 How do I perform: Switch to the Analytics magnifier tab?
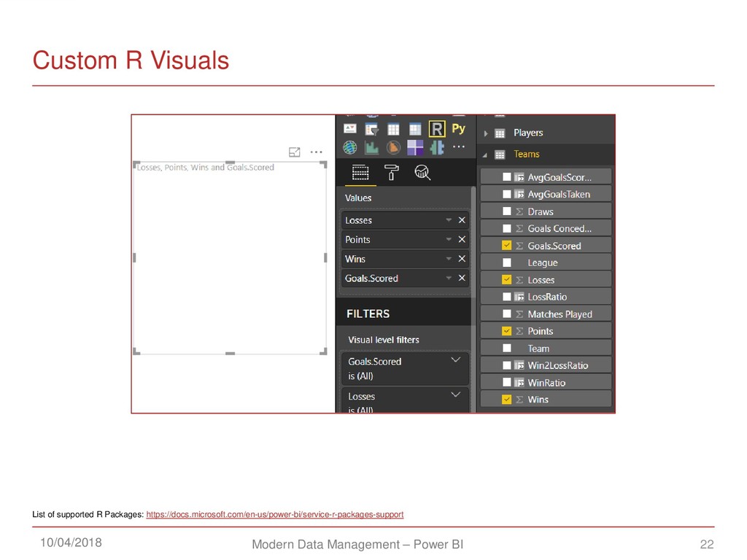pyautogui.click(x=422, y=172)
